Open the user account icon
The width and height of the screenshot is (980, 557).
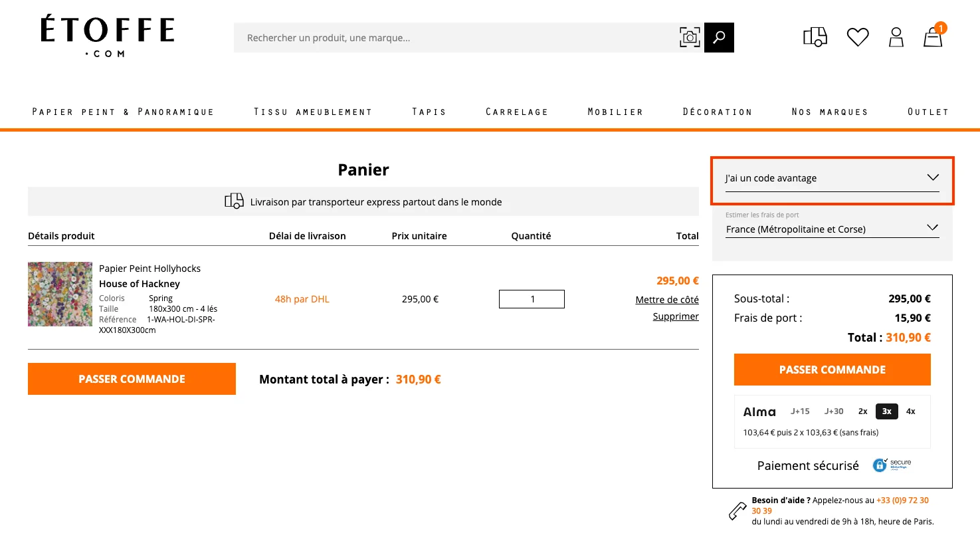pyautogui.click(x=896, y=37)
